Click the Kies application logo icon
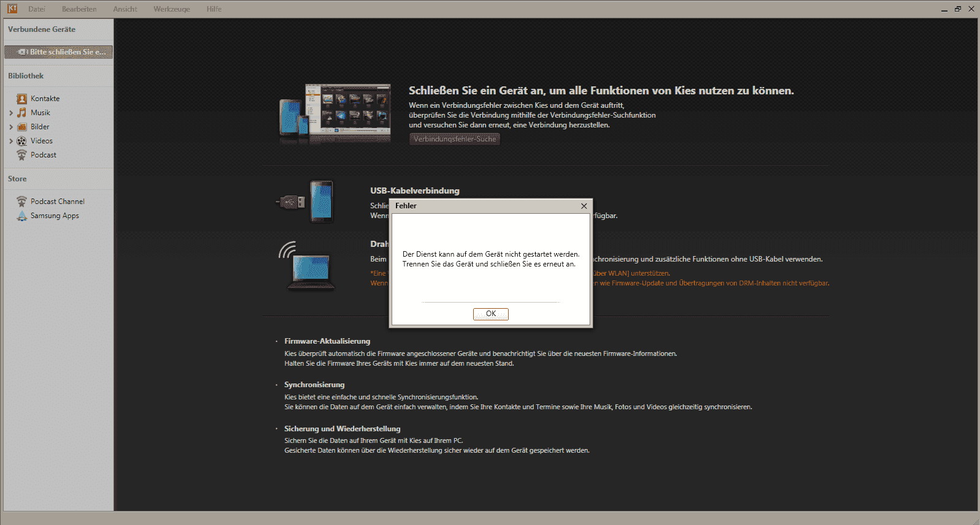The width and height of the screenshot is (980, 525). [12, 9]
